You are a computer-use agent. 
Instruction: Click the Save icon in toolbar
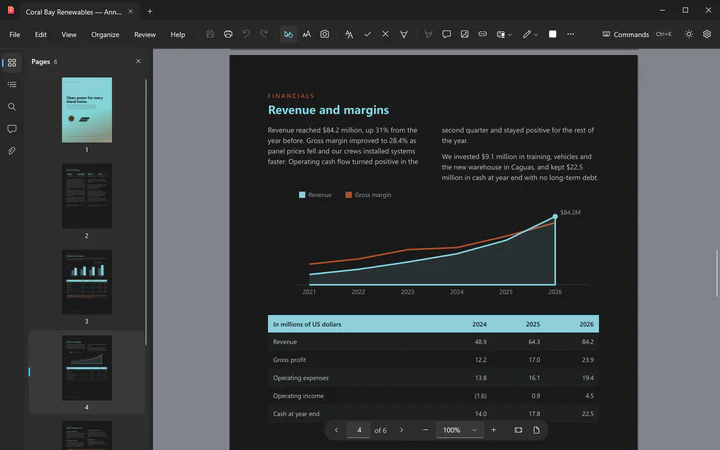click(210, 34)
